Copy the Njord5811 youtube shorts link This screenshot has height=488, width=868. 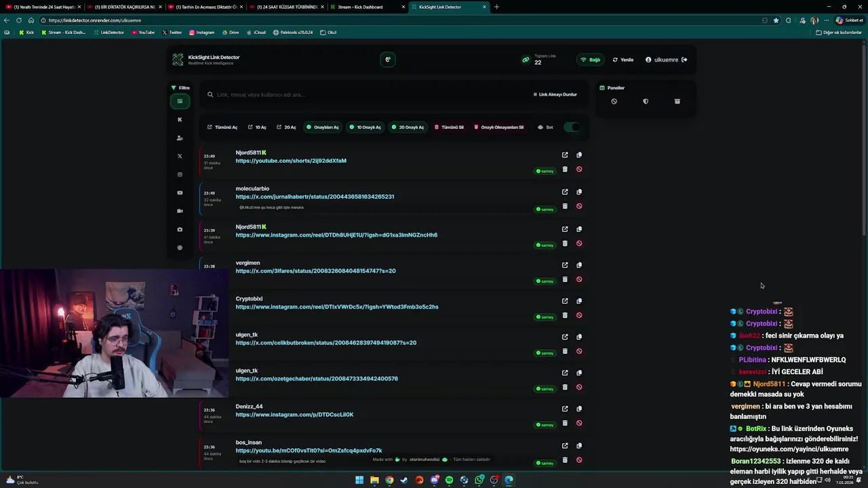[x=579, y=155]
